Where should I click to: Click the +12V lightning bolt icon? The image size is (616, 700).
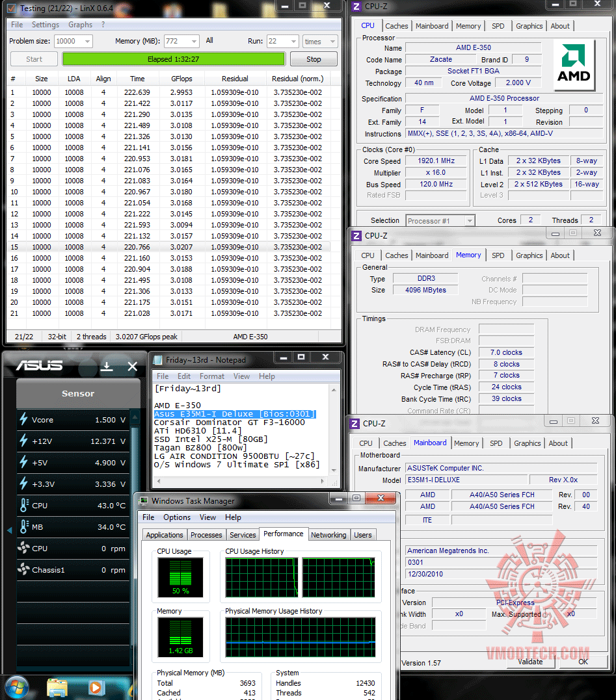click(x=23, y=441)
